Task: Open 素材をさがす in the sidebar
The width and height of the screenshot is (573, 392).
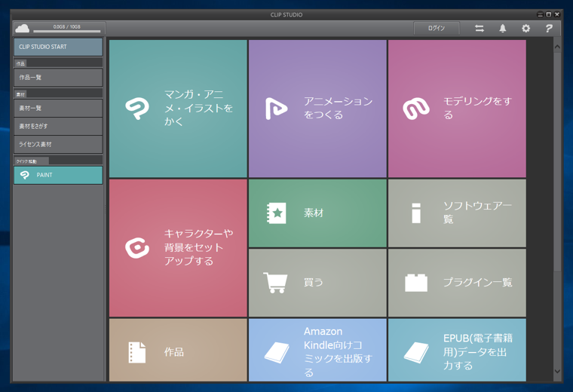Action: click(x=58, y=126)
